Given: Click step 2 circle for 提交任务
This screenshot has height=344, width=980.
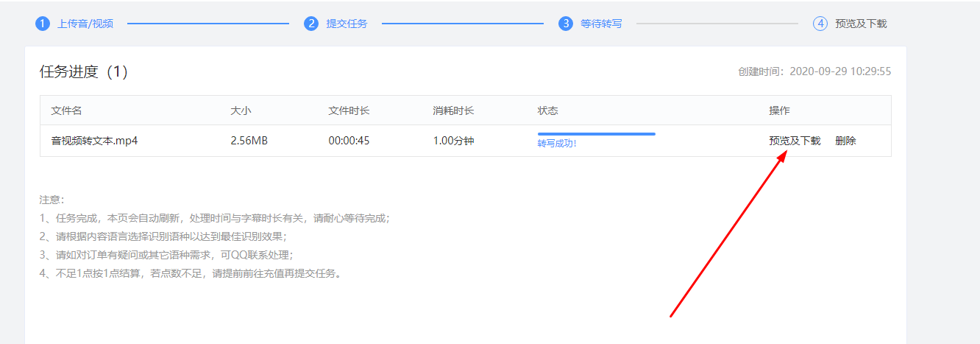Looking at the screenshot, I should tap(311, 24).
